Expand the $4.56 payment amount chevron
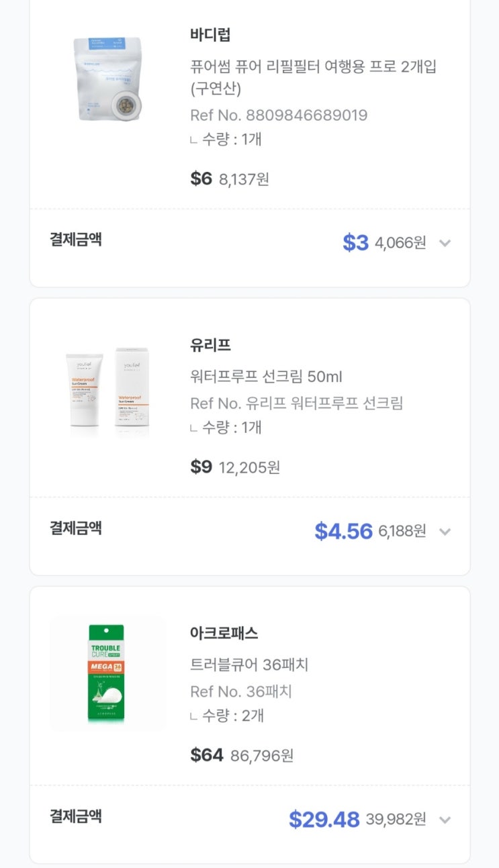Screen dimensions: 499x868 pos(444,532)
